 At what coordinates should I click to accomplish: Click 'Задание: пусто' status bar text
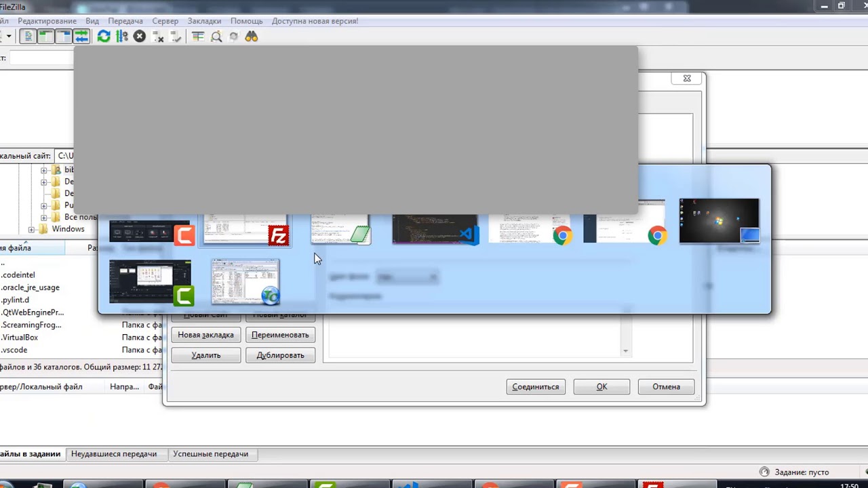point(800,472)
